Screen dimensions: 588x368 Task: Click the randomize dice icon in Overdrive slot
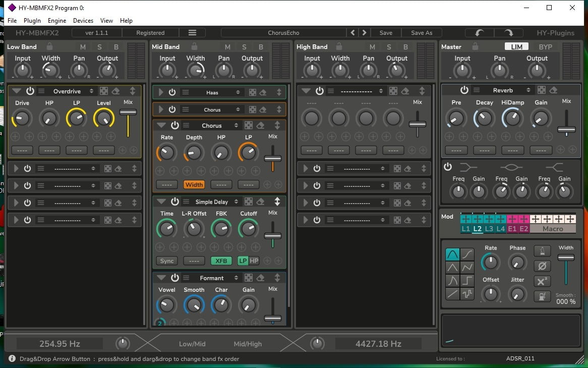104,91
